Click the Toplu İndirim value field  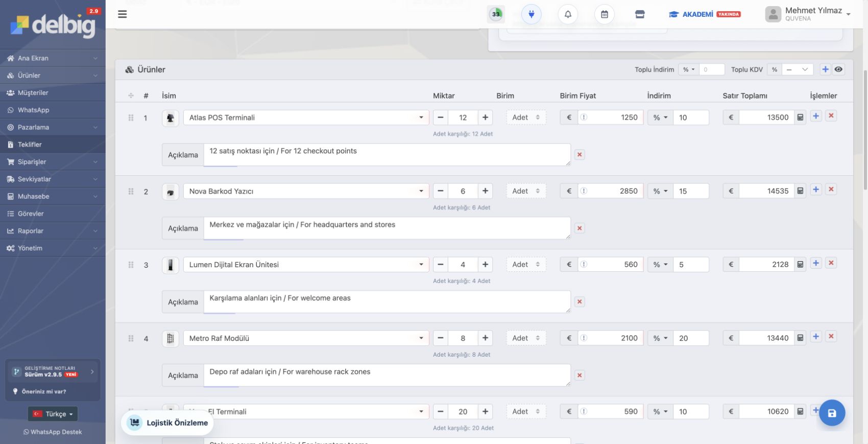click(x=712, y=69)
